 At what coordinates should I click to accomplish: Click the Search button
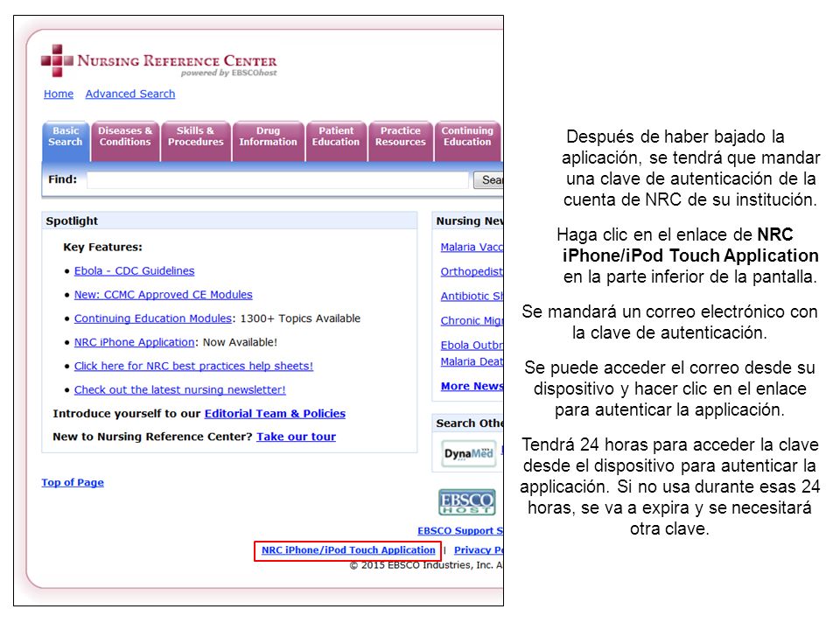(488, 180)
